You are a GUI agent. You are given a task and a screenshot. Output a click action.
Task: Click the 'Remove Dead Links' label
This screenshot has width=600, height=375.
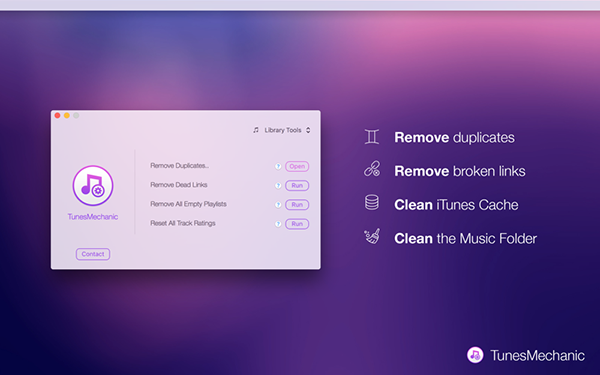(179, 185)
